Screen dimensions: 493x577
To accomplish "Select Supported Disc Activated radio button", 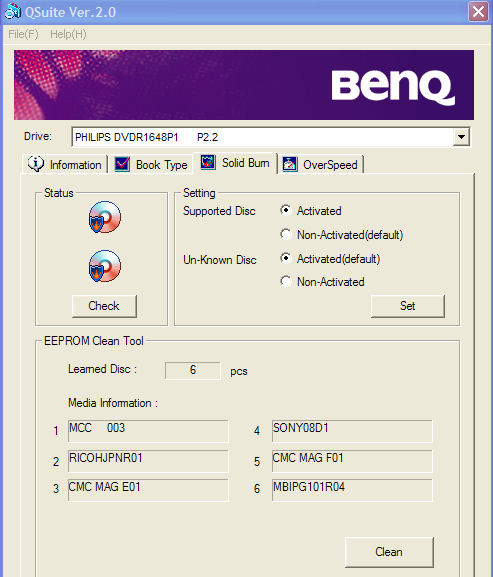I will click(285, 210).
